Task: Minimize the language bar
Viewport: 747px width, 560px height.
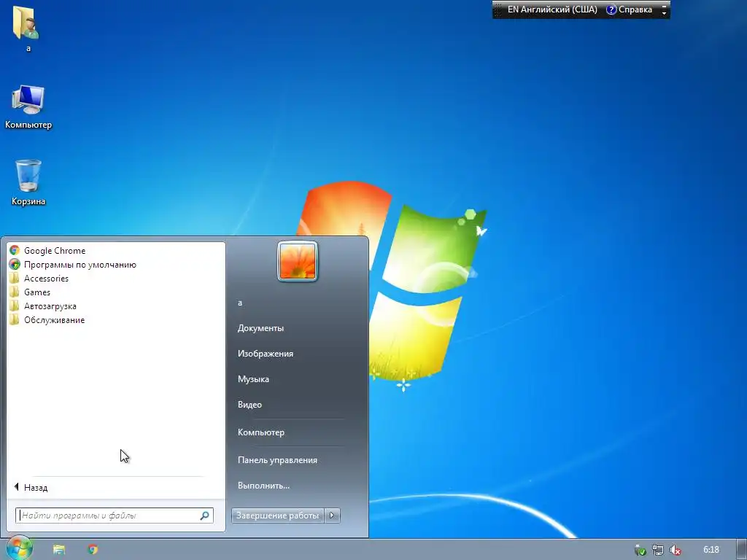Action: 664,6
